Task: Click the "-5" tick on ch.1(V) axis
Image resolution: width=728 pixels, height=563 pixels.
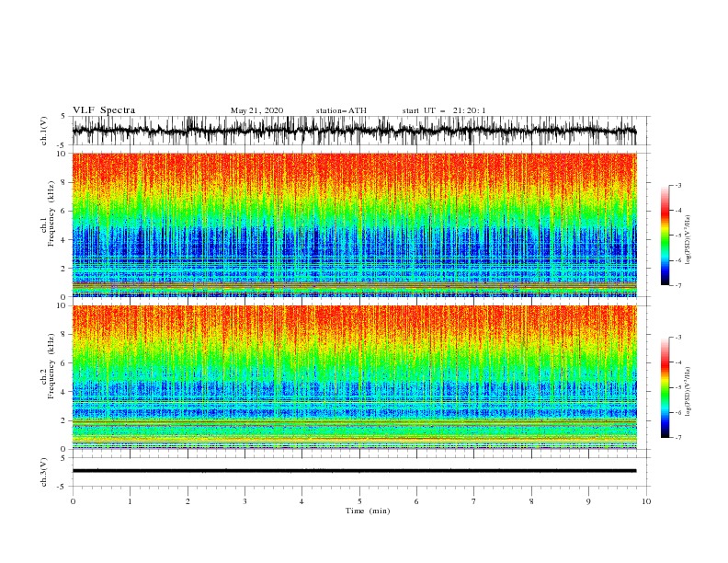Action: point(63,145)
